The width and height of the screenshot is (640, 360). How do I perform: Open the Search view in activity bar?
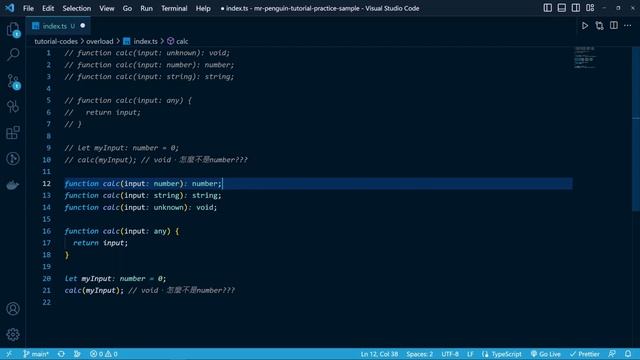13,54
